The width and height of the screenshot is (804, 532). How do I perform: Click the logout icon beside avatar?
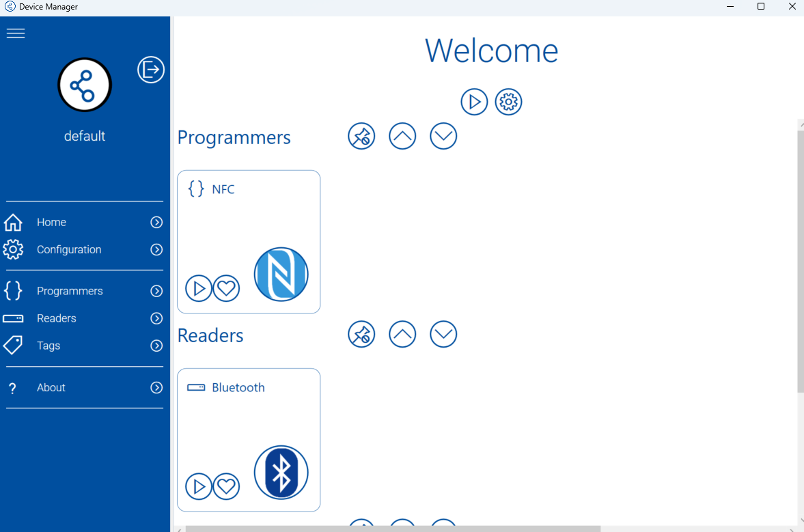pos(151,70)
